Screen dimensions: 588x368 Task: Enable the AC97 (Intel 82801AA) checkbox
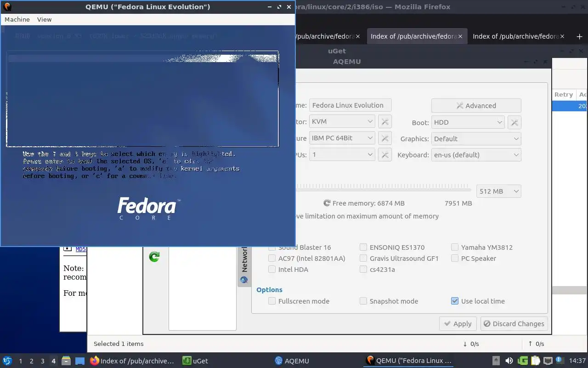pos(272,258)
